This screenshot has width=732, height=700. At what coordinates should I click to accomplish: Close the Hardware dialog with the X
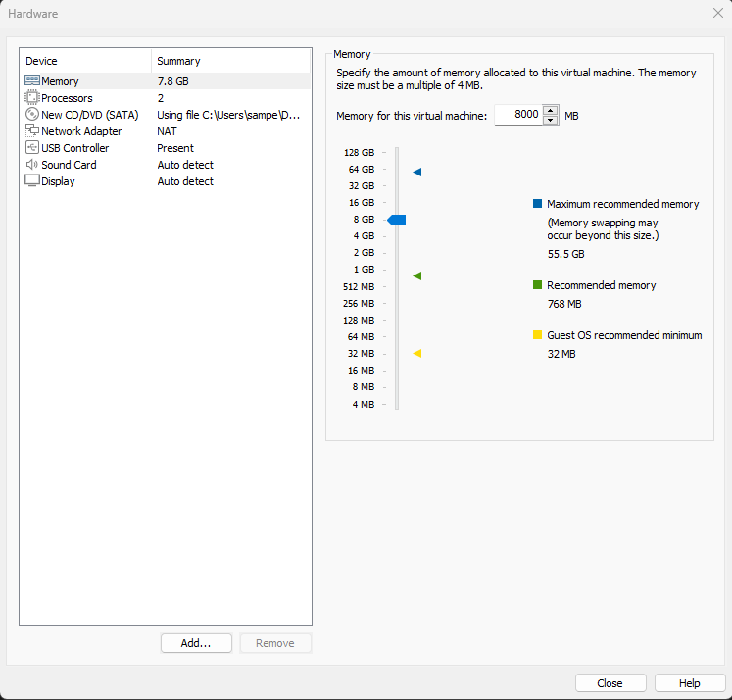[x=717, y=13]
